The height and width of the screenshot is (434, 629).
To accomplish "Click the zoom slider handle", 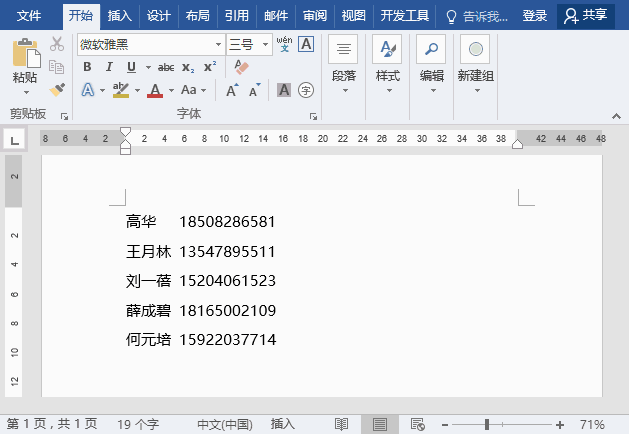I will (487, 424).
